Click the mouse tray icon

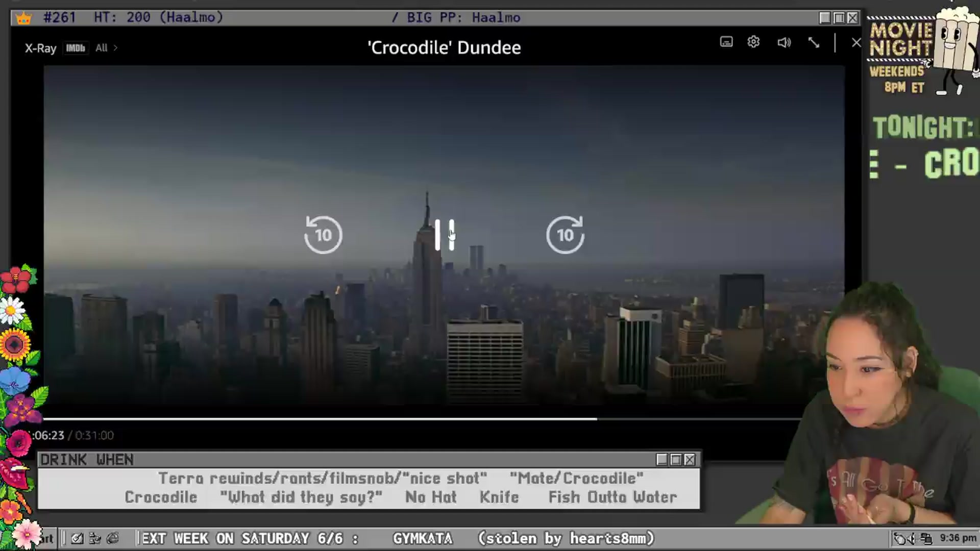click(x=900, y=538)
